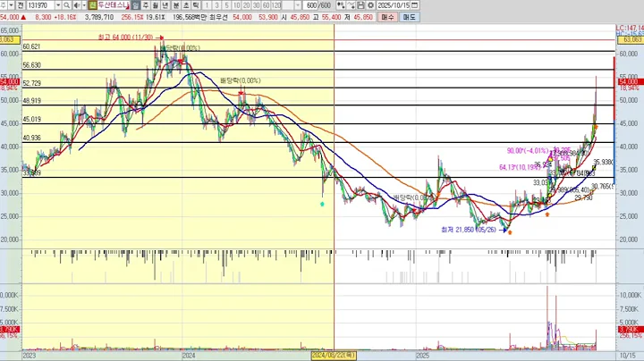Switch to the second (초) chart period
This screenshot has width=644, height=361.
(186, 5)
